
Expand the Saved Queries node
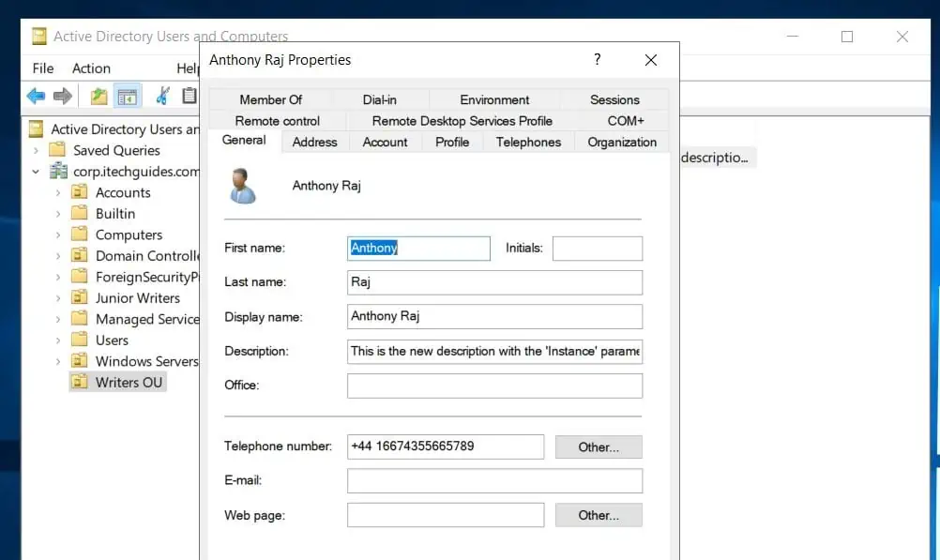point(36,150)
